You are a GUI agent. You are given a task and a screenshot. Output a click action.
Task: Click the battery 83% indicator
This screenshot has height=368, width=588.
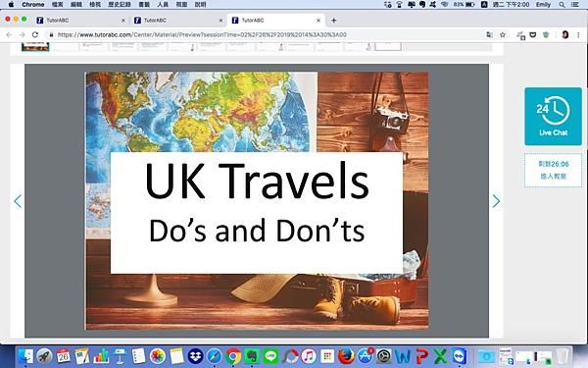pyautogui.click(x=464, y=5)
